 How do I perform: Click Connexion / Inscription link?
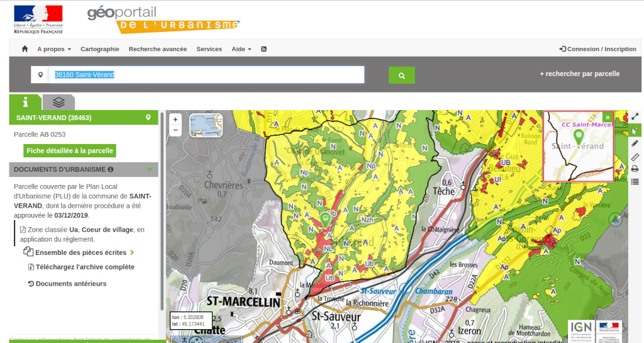(598, 49)
